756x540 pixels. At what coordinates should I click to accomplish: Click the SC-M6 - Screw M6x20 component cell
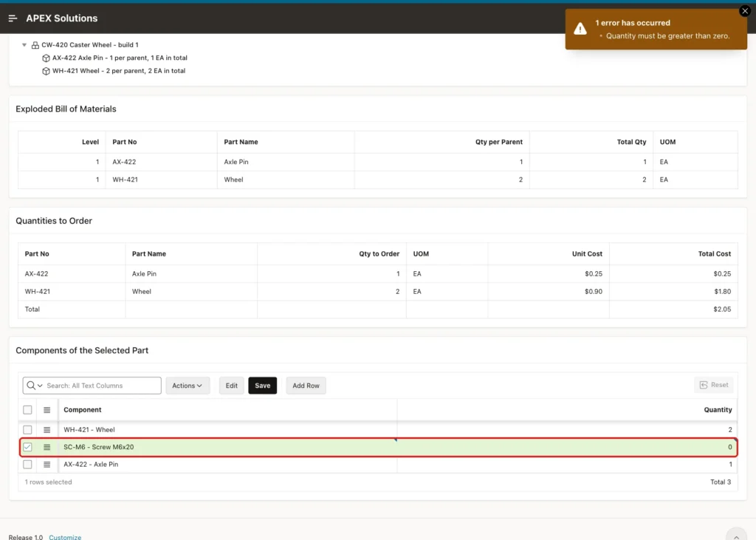(x=227, y=447)
